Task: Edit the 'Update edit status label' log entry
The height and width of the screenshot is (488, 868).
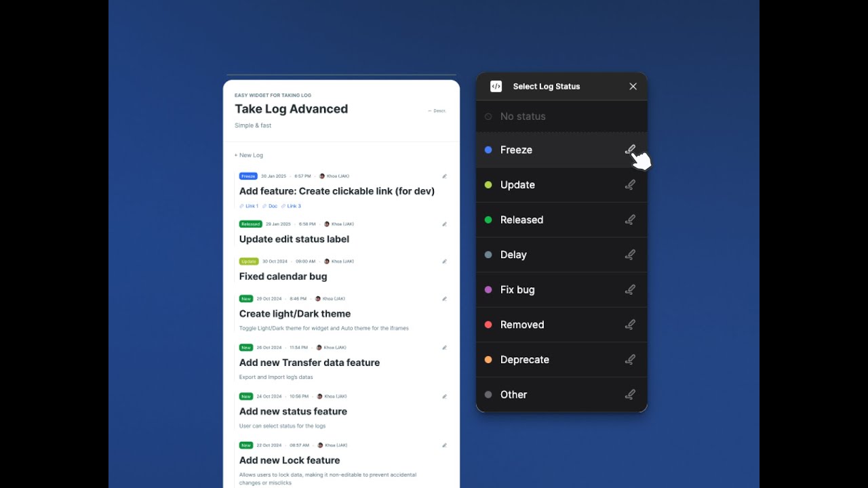Action: click(x=445, y=224)
